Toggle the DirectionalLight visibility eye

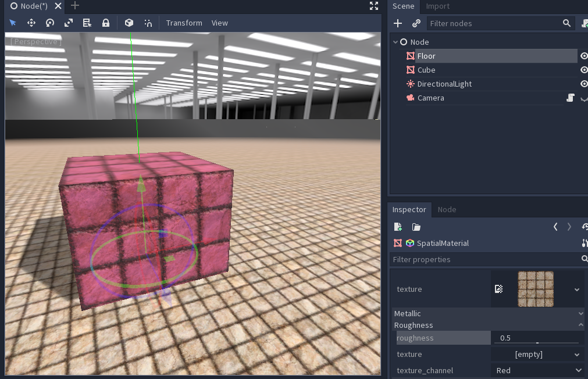[x=584, y=84]
